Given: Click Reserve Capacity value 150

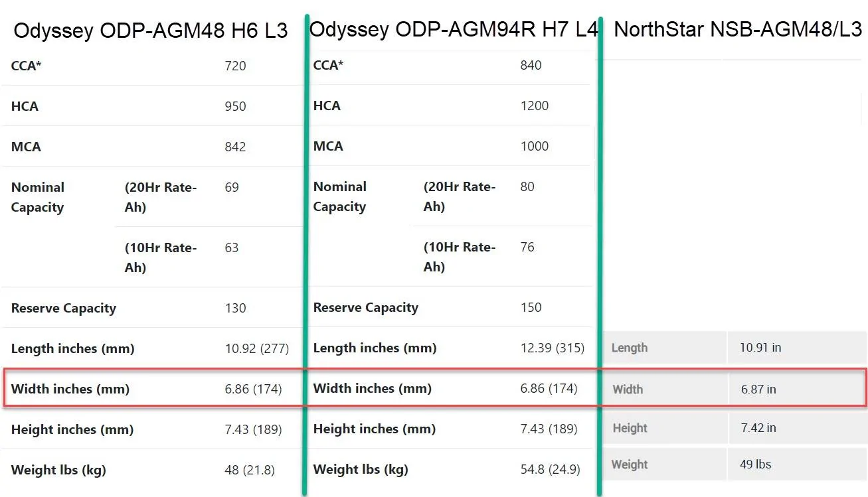Looking at the screenshot, I should click(x=531, y=307).
